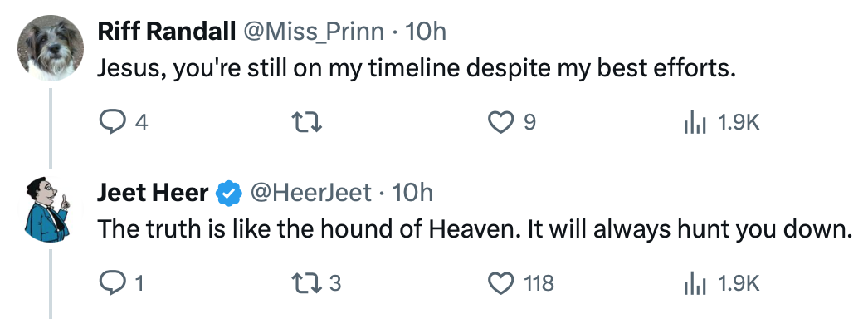This screenshot has height=319, width=868.
Task: Open Riff Randall's 10h timestamp
Action: 426,32
